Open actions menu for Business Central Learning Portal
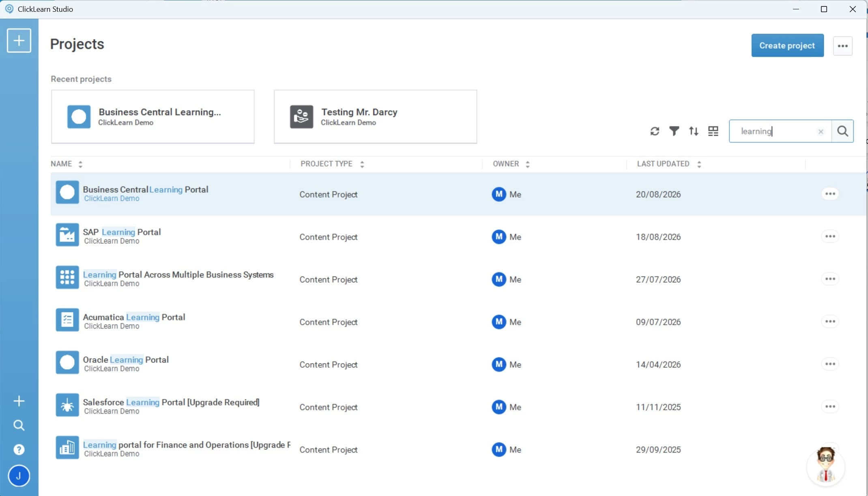 (x=830, y=194)
